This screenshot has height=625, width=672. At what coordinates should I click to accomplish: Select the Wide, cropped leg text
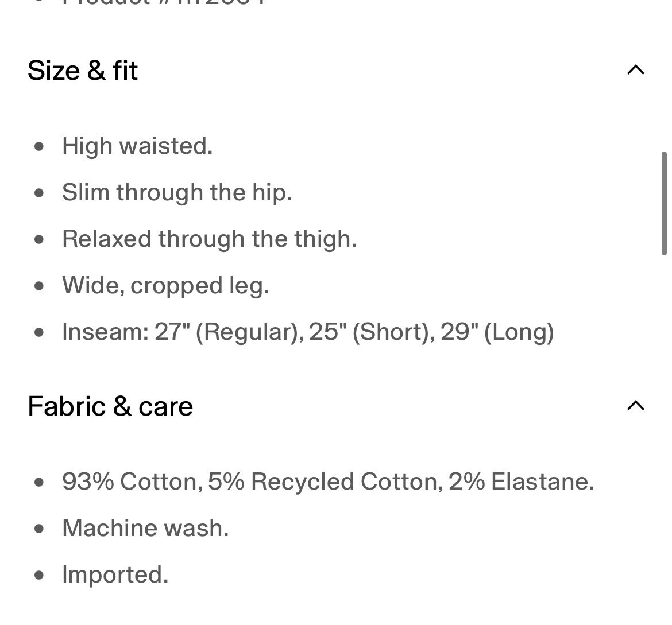pos(165,286)
